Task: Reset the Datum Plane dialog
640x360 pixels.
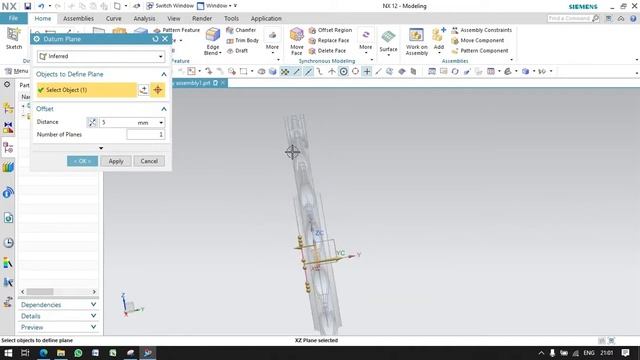Action: [155, 39]
